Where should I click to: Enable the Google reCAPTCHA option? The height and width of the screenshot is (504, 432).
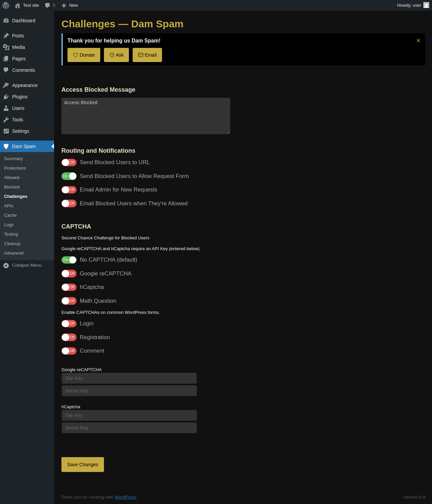[x=69, y=273]
